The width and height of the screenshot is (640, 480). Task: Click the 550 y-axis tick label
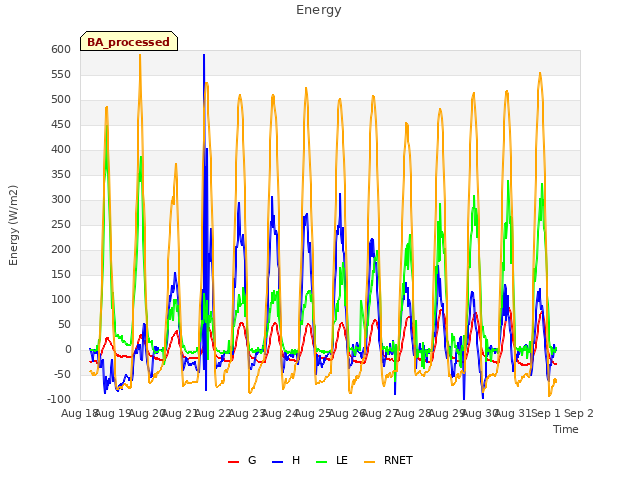pos(61,74)
